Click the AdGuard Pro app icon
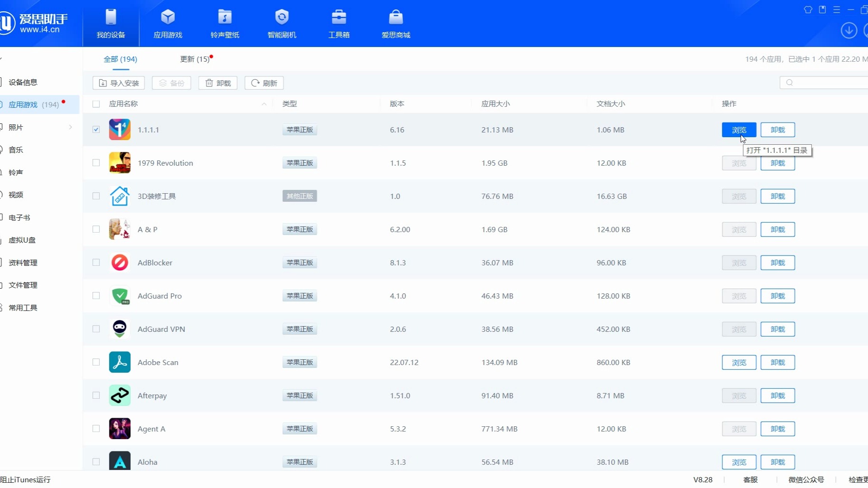868x488 pixels. tap(120, 296)
